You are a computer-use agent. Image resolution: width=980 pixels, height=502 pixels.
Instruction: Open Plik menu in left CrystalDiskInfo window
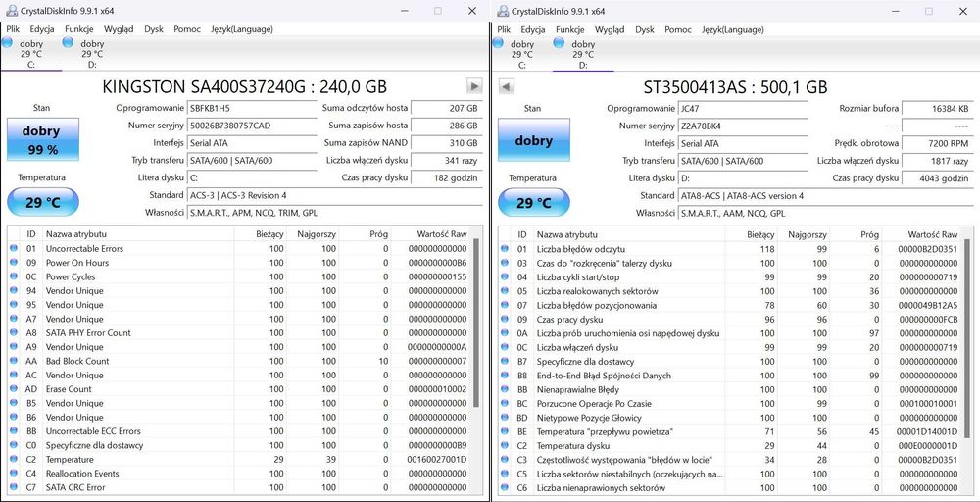(13, 29)
